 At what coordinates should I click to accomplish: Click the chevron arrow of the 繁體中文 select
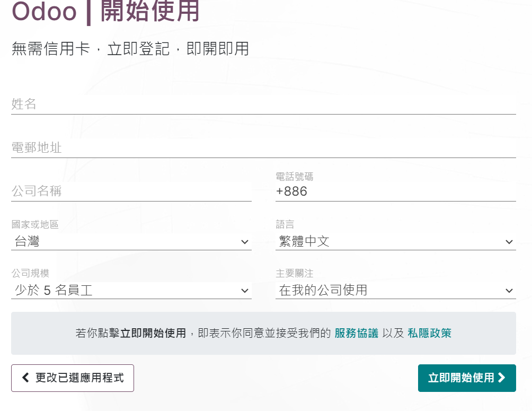pyautogui.click(x=509, y=242)
